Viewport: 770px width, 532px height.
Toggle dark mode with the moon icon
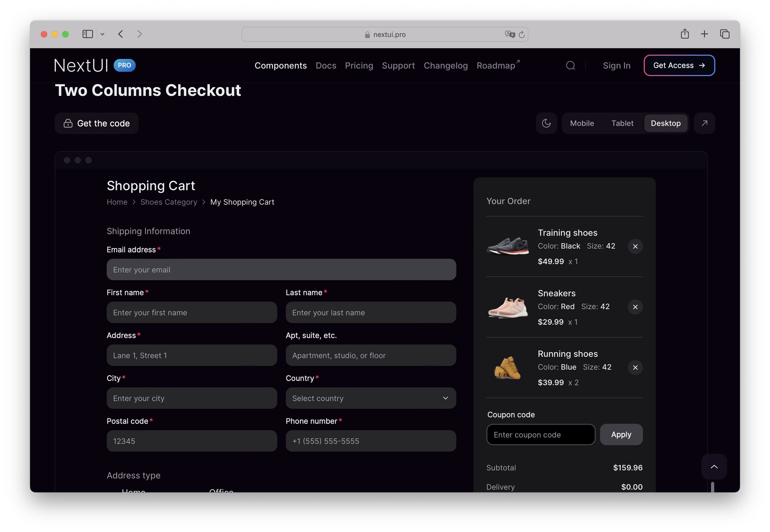[546, 123]
